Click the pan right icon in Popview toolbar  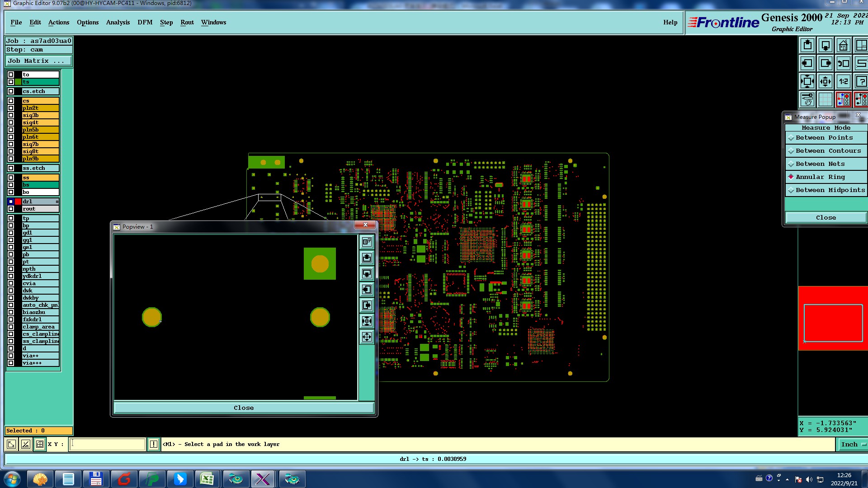[367, 305]
